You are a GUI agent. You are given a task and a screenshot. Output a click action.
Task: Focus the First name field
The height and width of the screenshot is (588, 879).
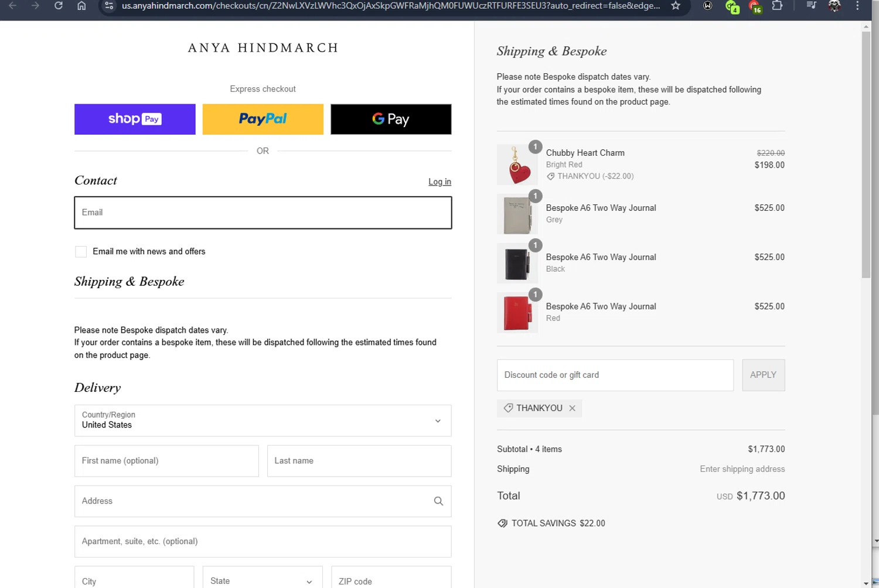[x=166, y=461]
